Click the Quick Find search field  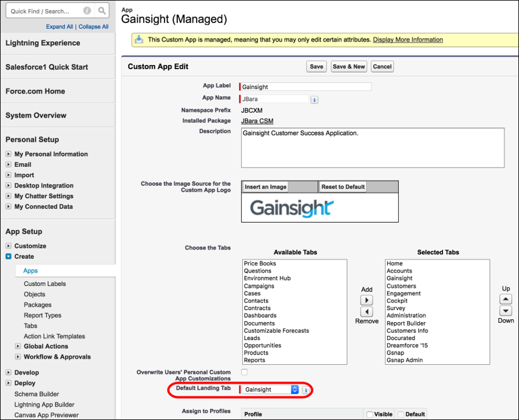(x=45, y=12)
